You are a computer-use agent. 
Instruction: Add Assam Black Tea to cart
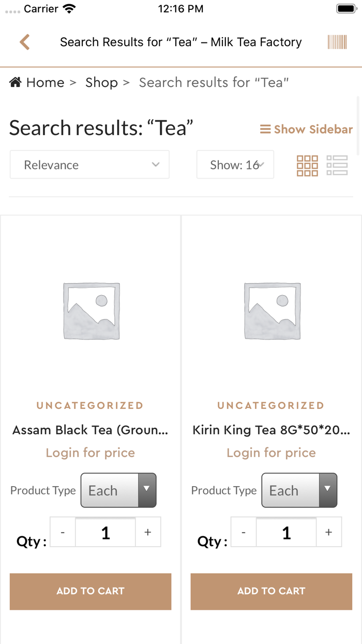90,591
